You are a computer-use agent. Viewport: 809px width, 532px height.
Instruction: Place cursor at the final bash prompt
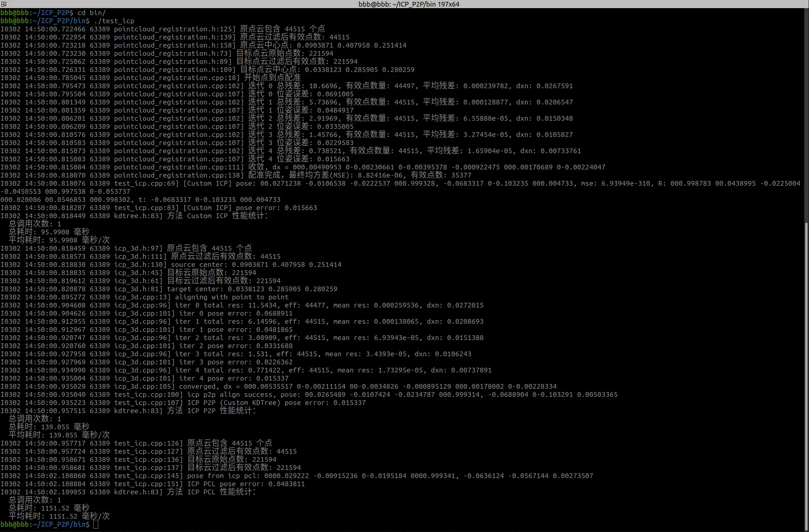pos(96,524)
